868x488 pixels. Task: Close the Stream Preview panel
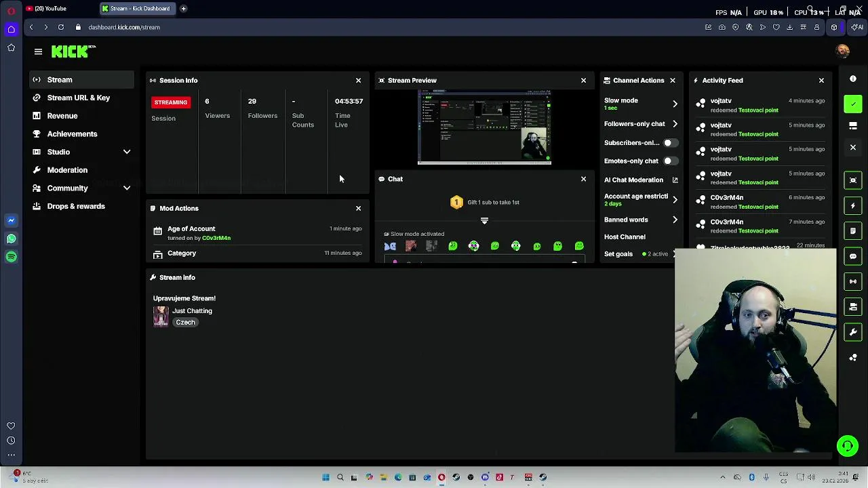pyautogui.click(x=583, y=81)
